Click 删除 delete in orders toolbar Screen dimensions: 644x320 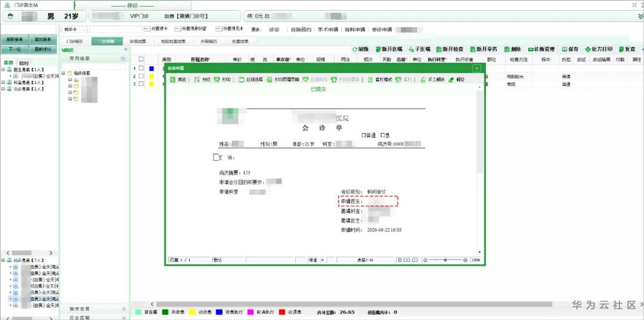tap(513, 49)
